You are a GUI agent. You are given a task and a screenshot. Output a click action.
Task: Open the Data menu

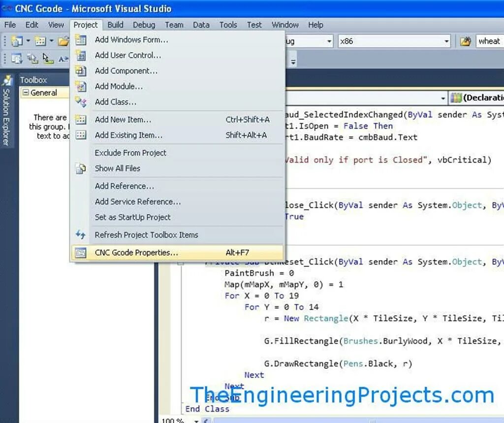201,25
